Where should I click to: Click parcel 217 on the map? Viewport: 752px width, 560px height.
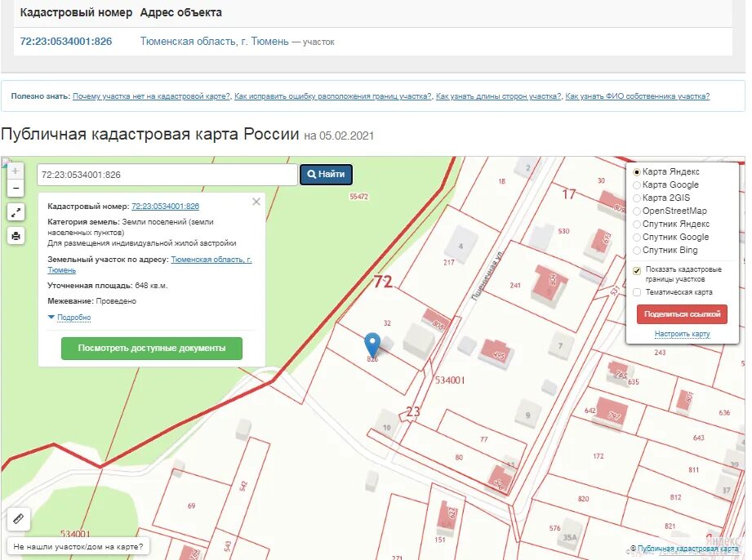click(449, 262)
